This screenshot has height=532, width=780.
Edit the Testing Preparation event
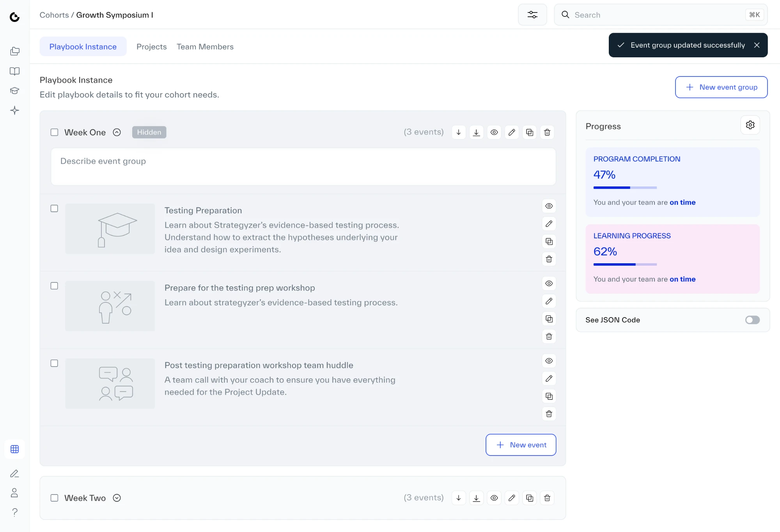549,224
